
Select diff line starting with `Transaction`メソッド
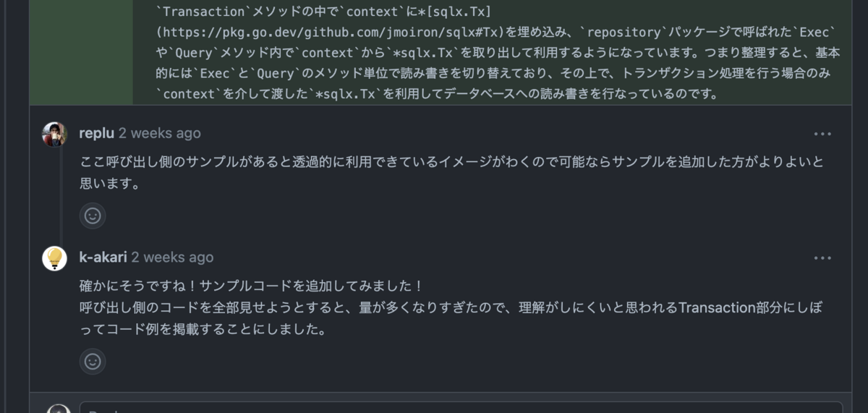(312, 12)
